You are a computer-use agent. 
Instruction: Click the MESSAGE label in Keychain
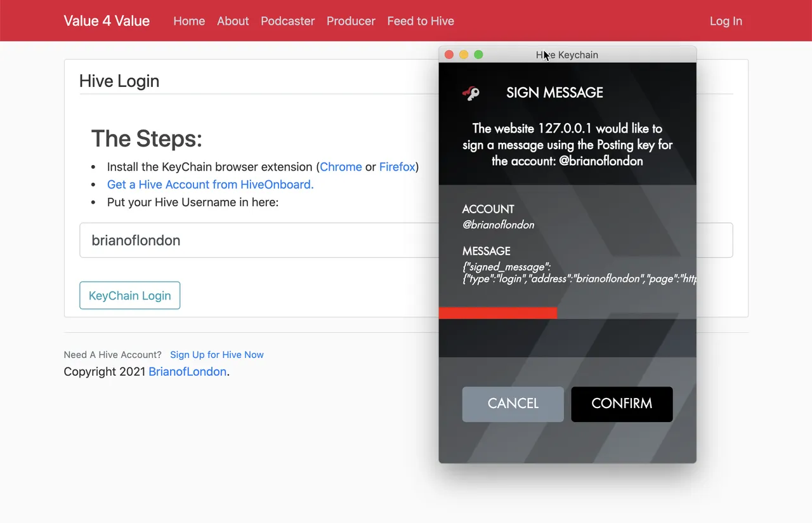click(487, 251)
